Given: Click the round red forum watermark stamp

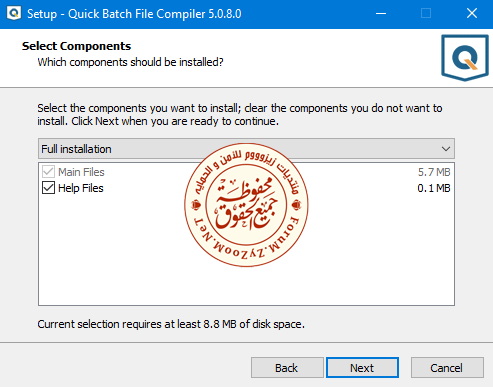Looking at the screenshot, I should click(246, 205).
